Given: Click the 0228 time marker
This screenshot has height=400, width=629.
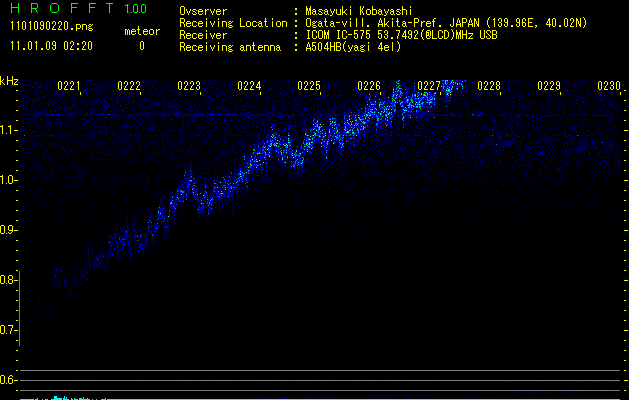Looking at the screenshot, I should tap(489, 86).
